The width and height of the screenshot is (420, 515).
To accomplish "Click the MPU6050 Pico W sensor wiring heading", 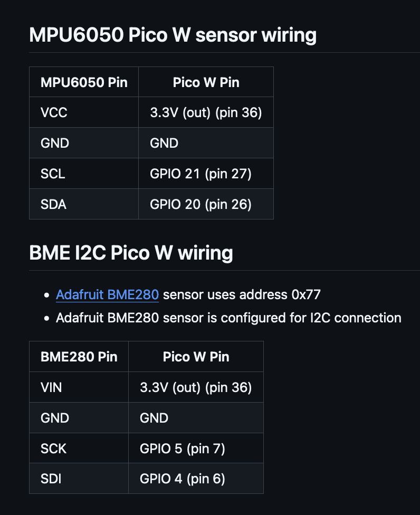I will (x=173, y=35).
